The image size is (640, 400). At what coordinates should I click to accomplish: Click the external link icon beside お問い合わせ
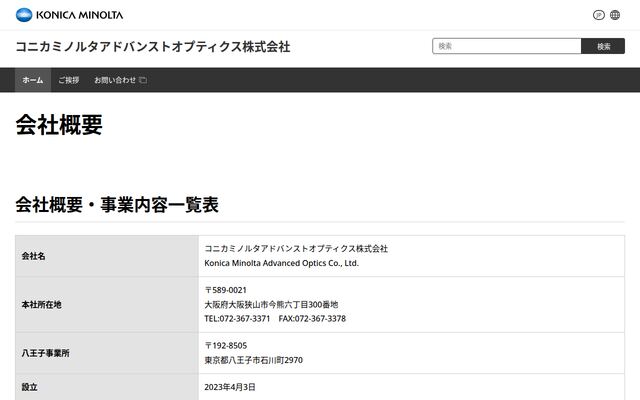click(143, 80)
